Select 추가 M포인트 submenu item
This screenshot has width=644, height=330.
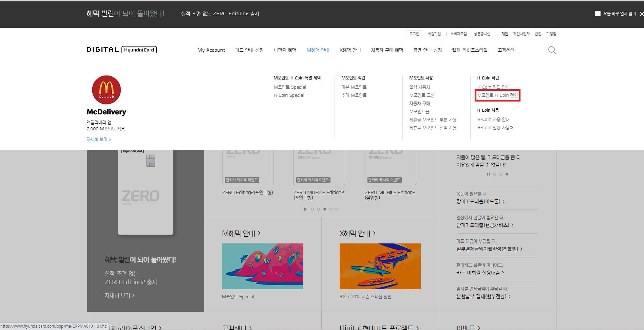coord(354,95)
